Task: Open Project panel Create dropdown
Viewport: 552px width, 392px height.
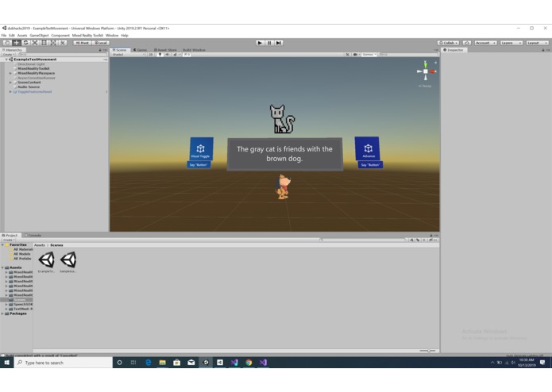Action: coord(9,240)
